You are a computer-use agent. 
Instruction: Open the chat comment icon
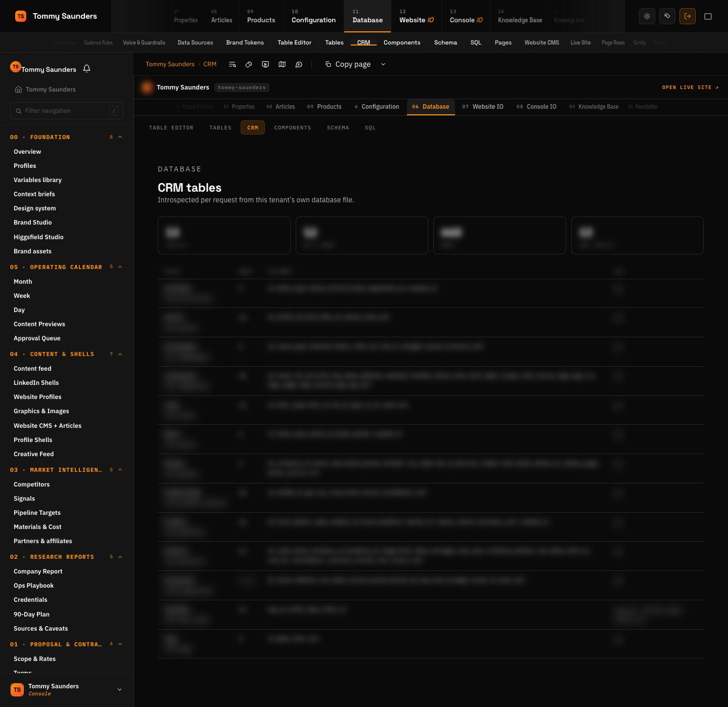299,64
